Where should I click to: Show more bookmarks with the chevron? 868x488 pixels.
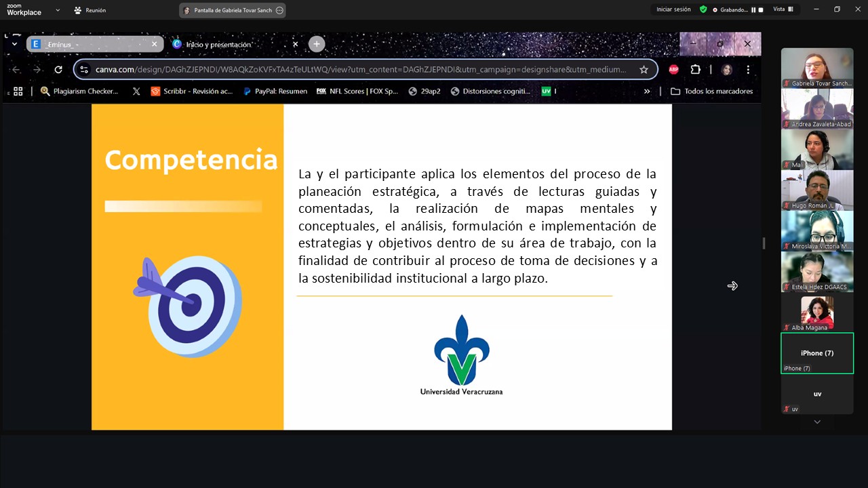pos(647,91)
